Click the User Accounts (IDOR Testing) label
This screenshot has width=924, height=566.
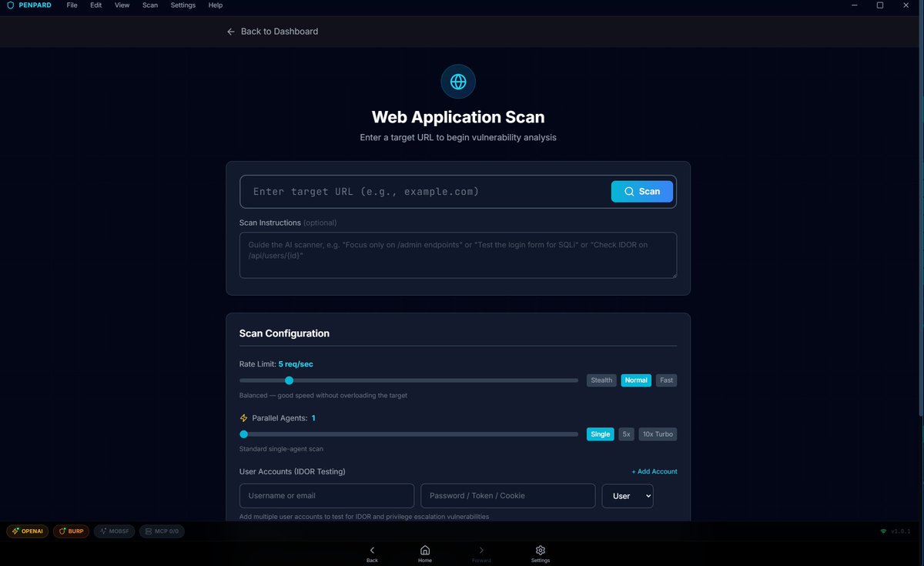[293, 471]
